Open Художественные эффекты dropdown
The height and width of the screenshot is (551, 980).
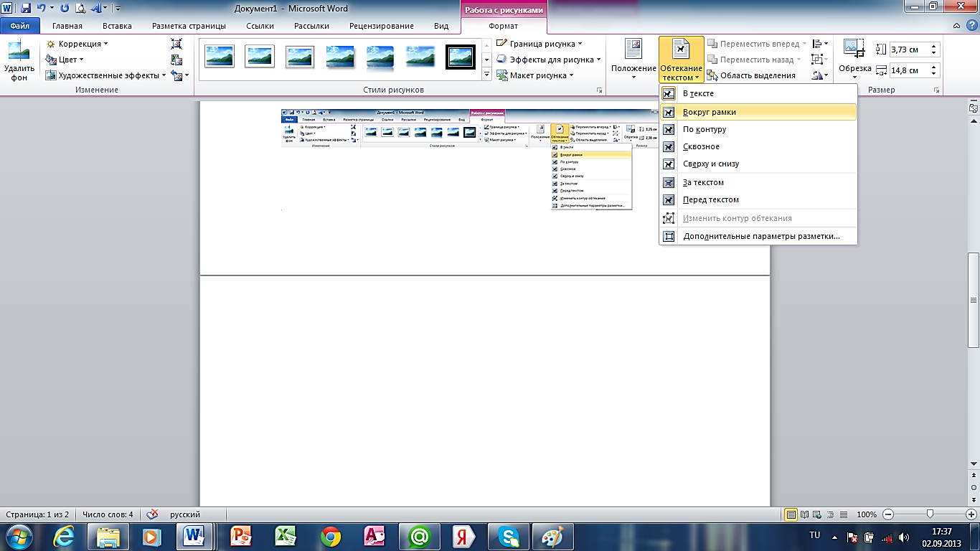click(x=106, y=75)
